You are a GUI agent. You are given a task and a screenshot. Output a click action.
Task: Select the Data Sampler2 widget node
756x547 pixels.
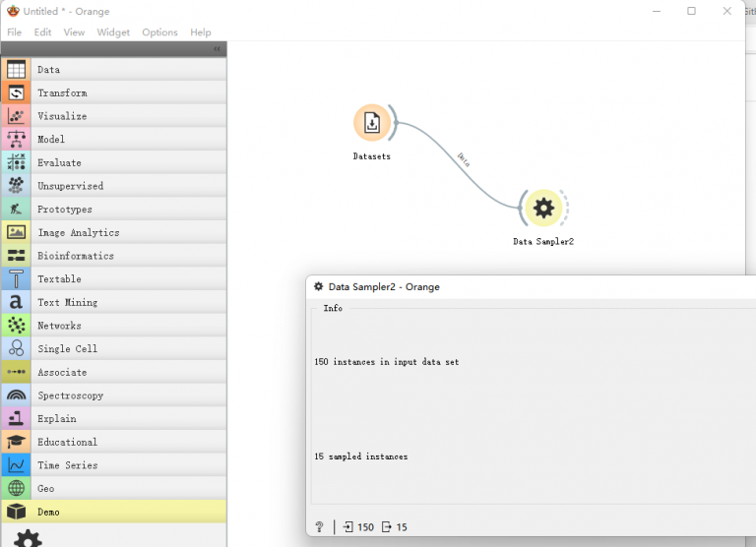coord(543,208)
